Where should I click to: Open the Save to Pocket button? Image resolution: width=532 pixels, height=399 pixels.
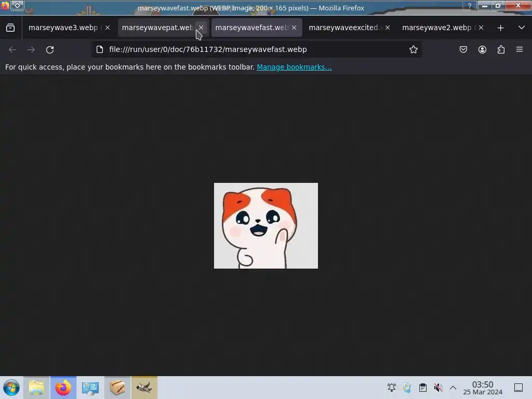tap(463, 49)
